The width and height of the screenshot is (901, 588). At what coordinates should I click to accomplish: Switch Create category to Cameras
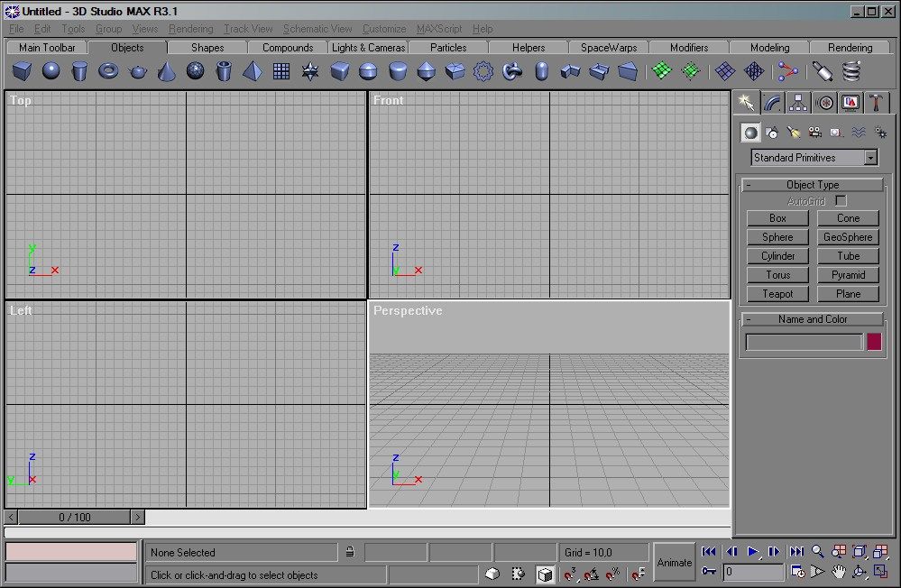coord(814,133)
